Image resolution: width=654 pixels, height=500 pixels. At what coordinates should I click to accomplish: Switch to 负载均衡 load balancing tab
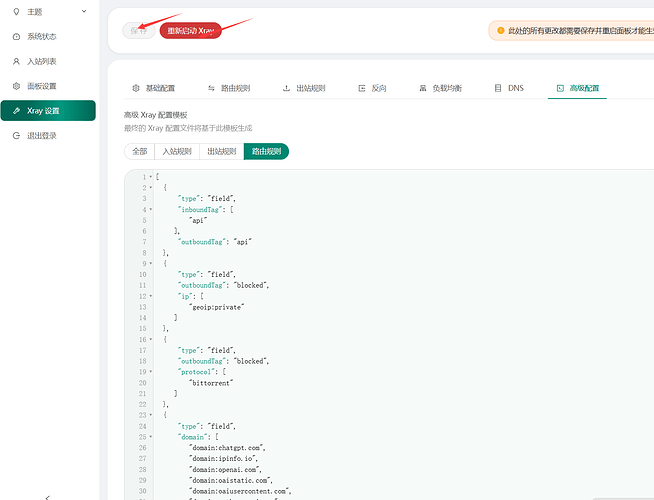pos(440,88)
